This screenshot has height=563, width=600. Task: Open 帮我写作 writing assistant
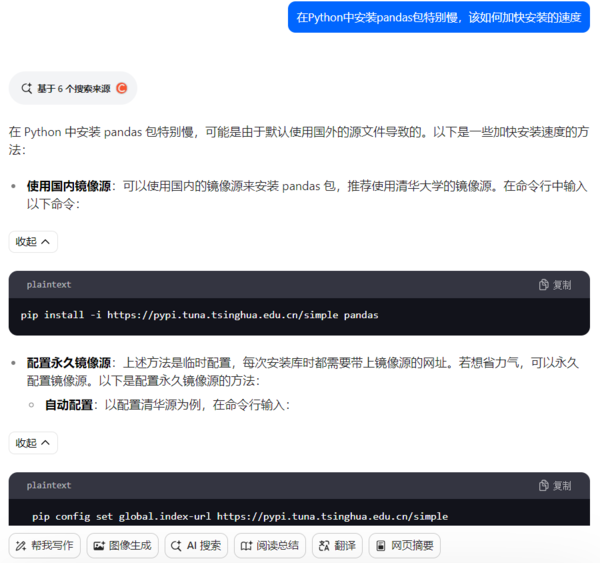click(x=45, y=545)
